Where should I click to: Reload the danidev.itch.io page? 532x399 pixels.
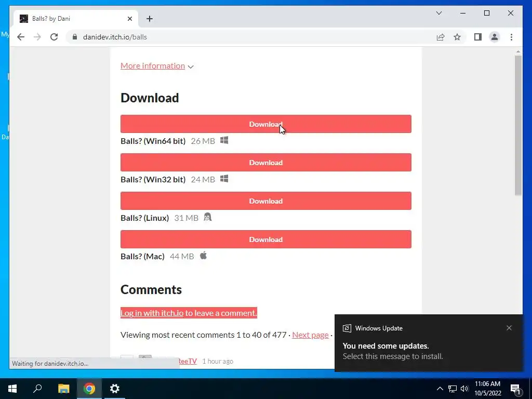54,37
